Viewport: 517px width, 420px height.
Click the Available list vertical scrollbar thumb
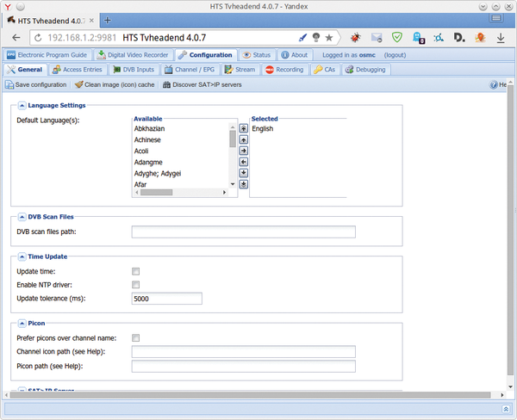tap(233, 139)
